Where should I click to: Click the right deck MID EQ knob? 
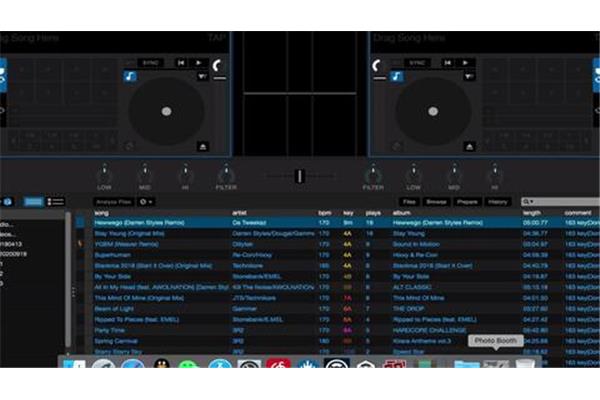(454, 174)
